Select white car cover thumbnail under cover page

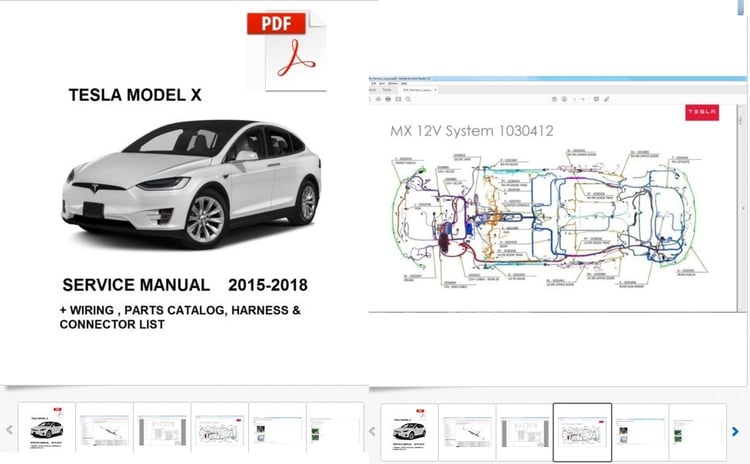(x=47, y=427)
